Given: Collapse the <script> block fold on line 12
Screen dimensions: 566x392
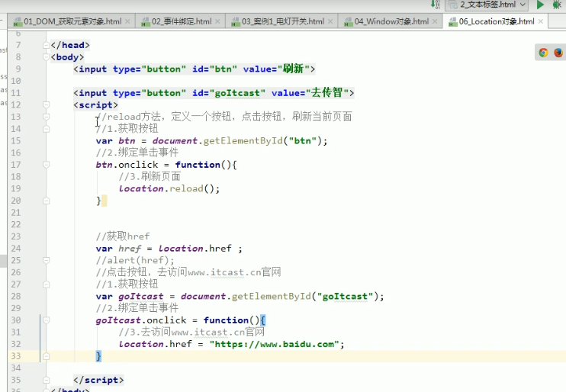Looking at the screenshot, I should click(x=46, y=104).
